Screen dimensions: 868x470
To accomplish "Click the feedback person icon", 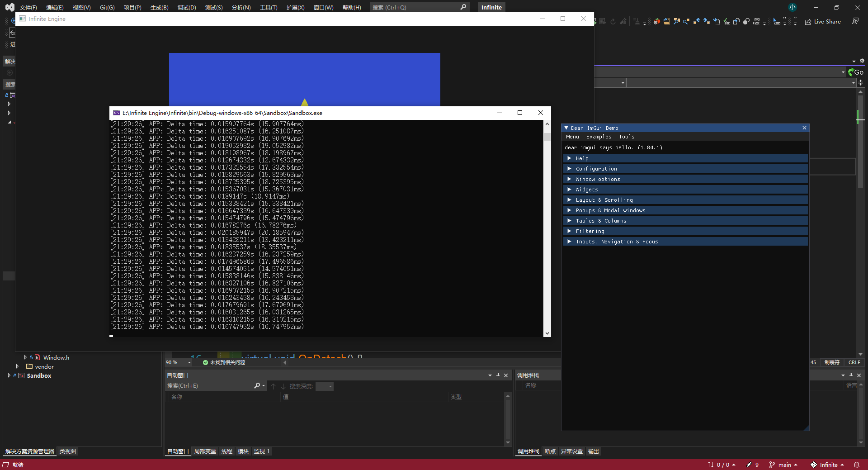I will point(855,21).
